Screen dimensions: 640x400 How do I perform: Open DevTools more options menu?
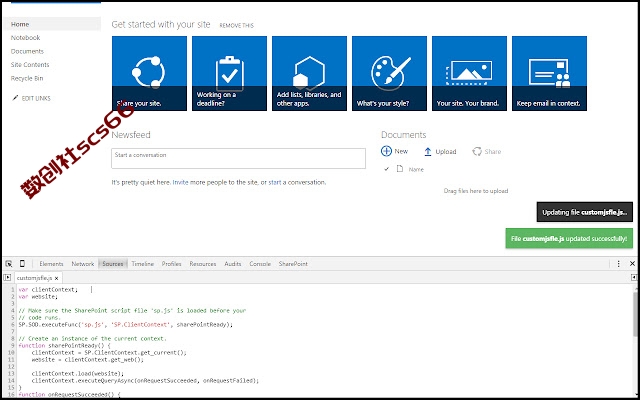(x=618, y=264)
